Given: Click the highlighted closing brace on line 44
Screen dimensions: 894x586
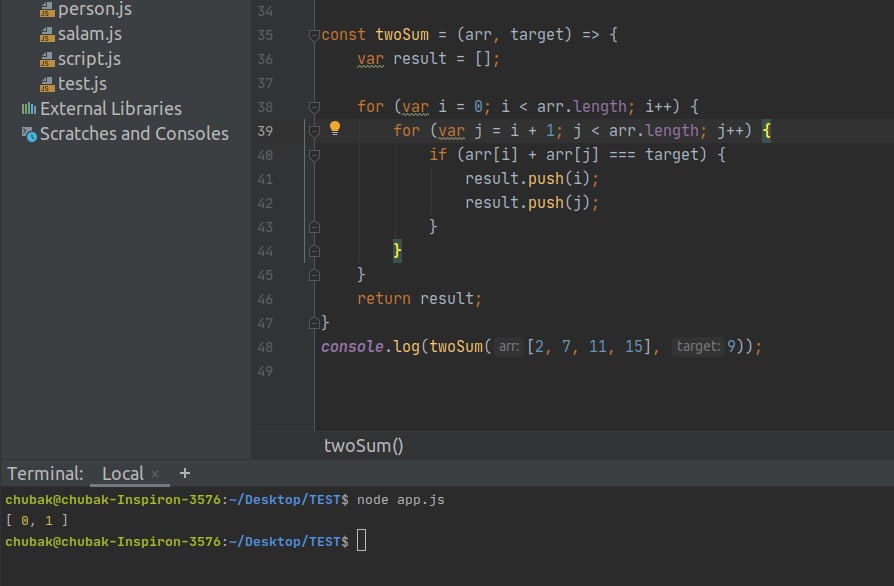Looking at the screenshot, I should (x=397, y=251).
